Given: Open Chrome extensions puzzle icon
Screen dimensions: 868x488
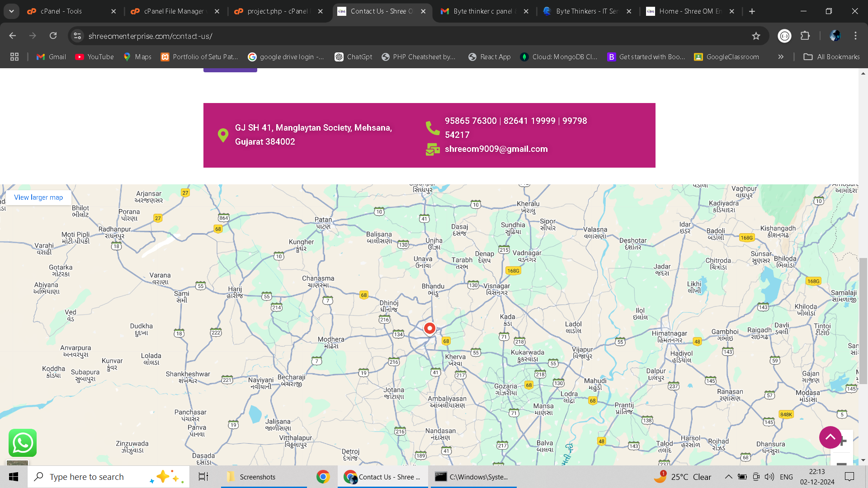Looking at the screenshot, I should click(x=805, y=36).
